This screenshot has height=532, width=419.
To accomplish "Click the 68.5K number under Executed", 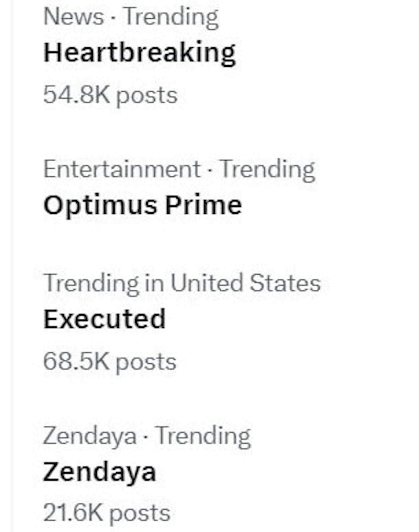I will click(76, 362).
